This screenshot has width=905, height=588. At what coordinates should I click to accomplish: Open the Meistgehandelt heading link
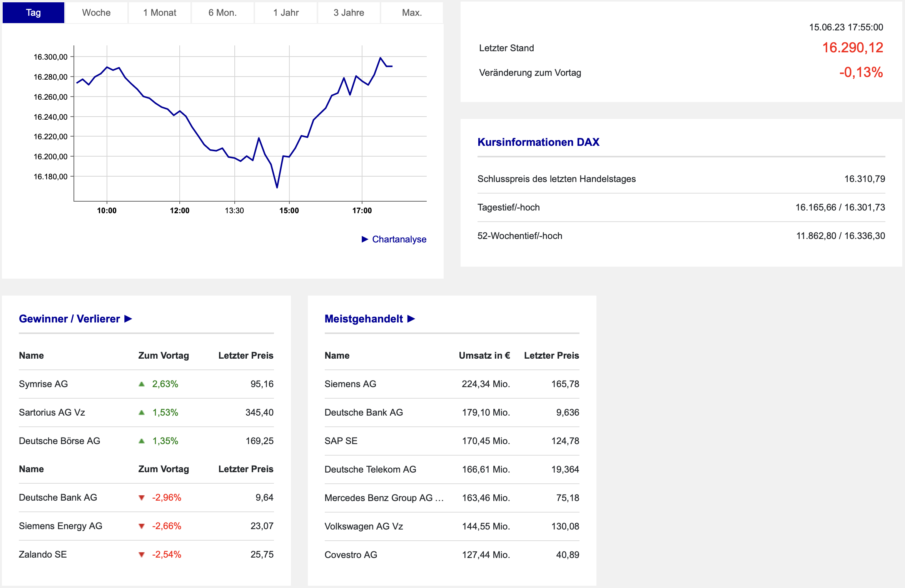(x=364, y=319)
